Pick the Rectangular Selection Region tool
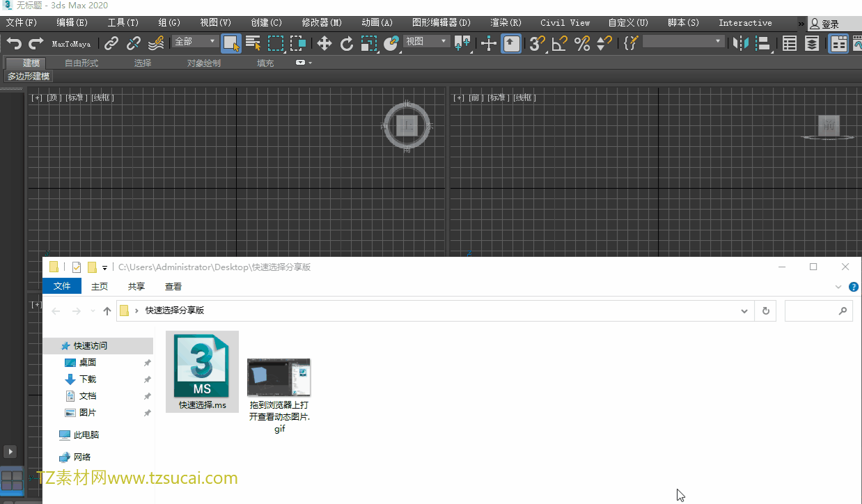The height and width of the screenshot is (504, 862). click(276, 43)
